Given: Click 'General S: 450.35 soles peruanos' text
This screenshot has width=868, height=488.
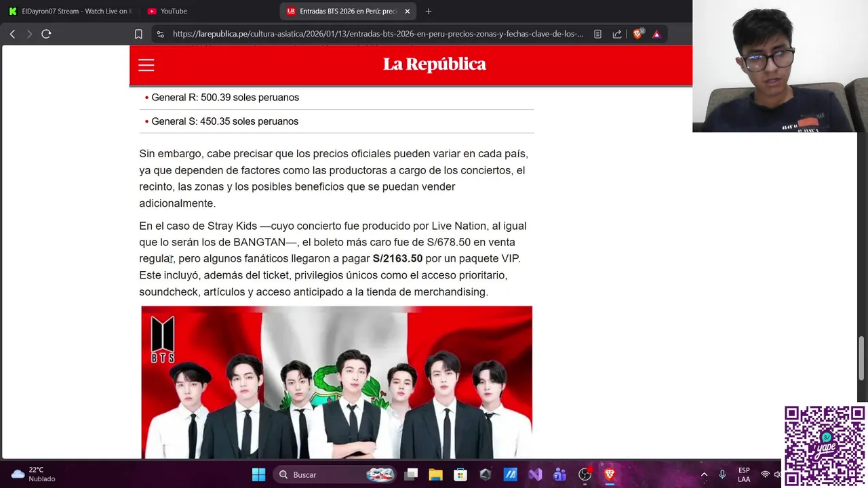Looking at the screenshot, I should [225, 121].
